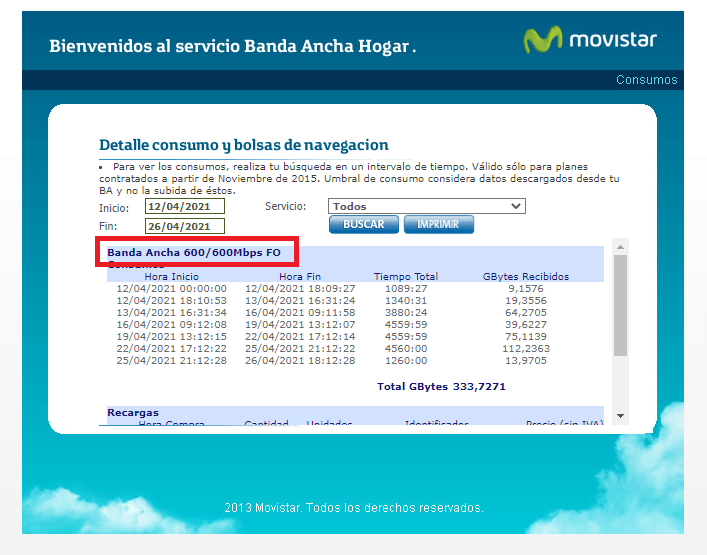Select the 64,2705 GBytes value

point(526,312)
